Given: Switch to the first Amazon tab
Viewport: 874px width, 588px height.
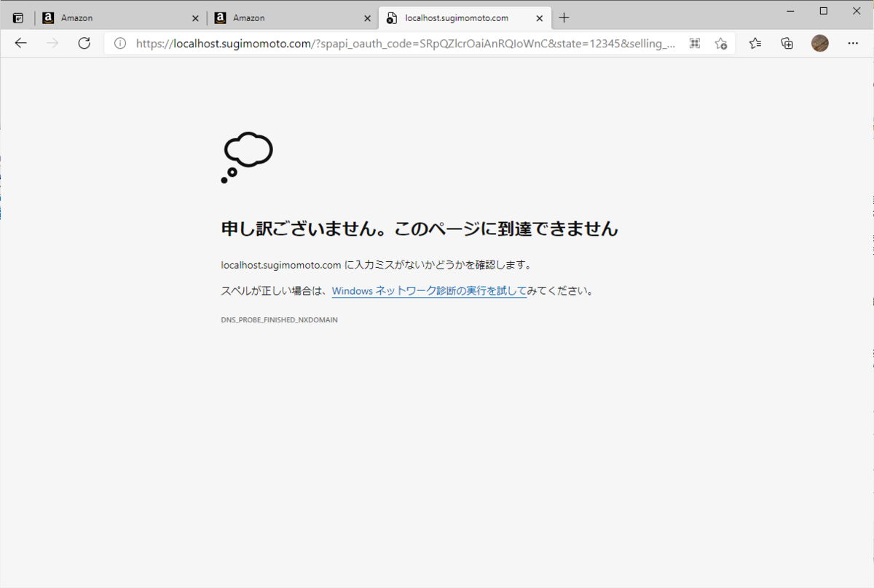Looking at the screenshot, I should click(x=109, y=17).
